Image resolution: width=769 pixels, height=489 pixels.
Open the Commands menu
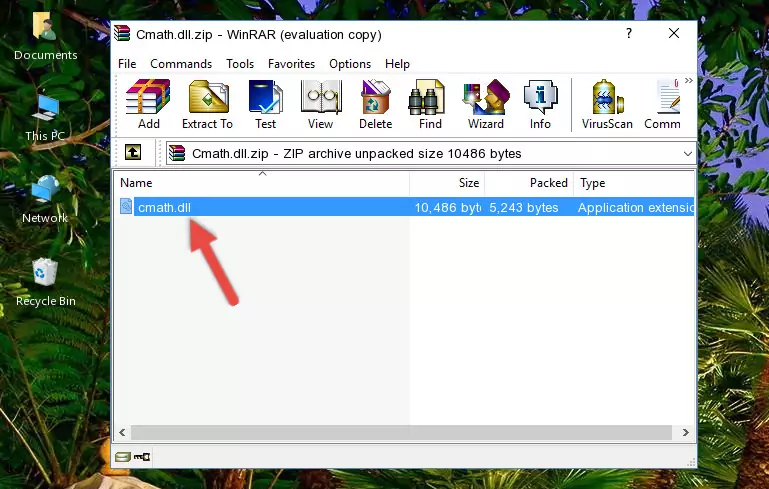point(181,64)
